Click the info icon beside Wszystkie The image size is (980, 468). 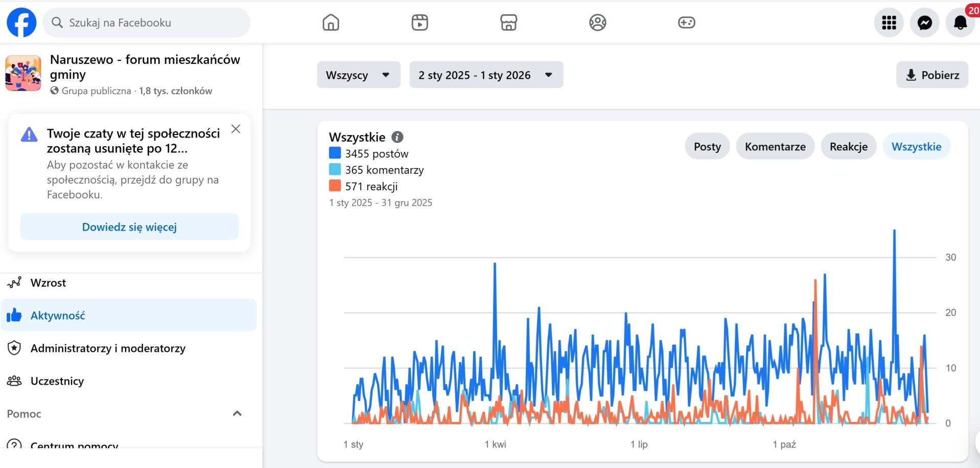397,137
